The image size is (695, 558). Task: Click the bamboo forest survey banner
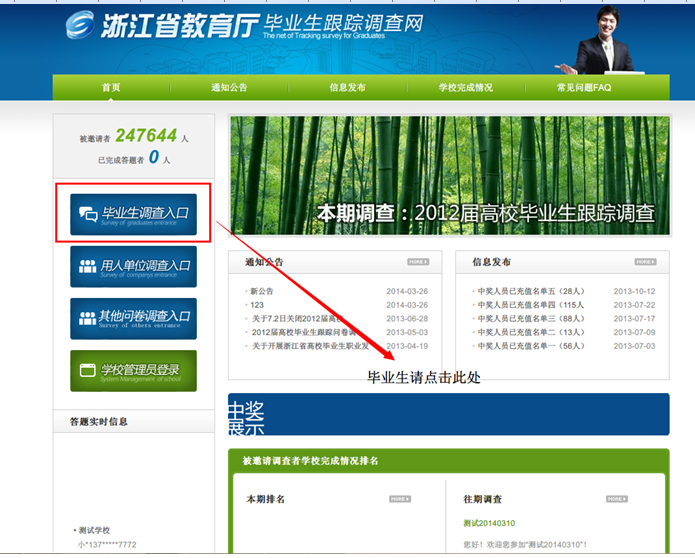448,175
